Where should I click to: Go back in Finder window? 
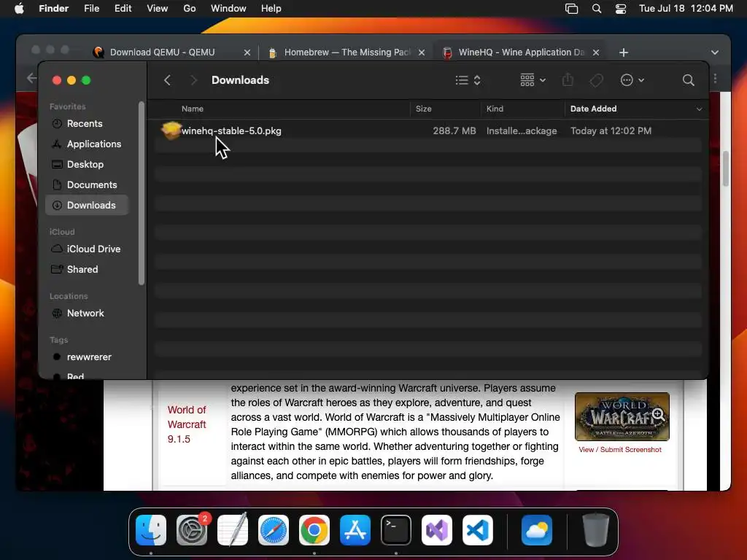click(167, 80)
